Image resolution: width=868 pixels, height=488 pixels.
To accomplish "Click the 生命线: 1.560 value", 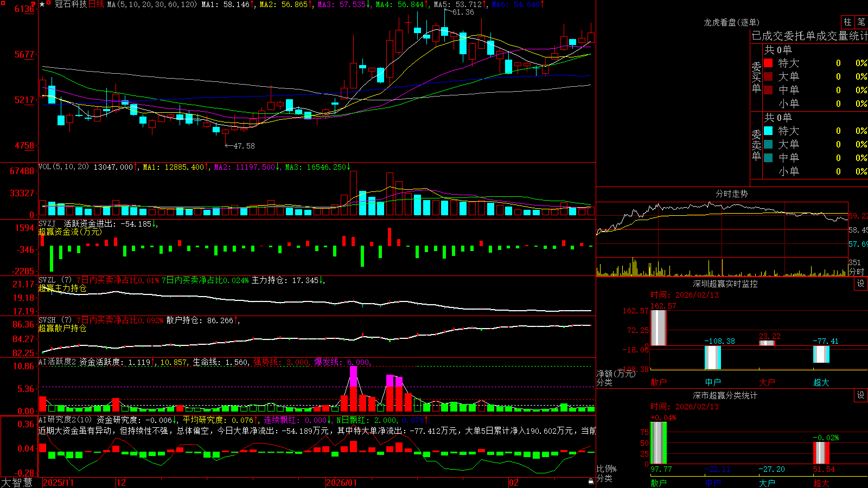I will tap(221, 362).
